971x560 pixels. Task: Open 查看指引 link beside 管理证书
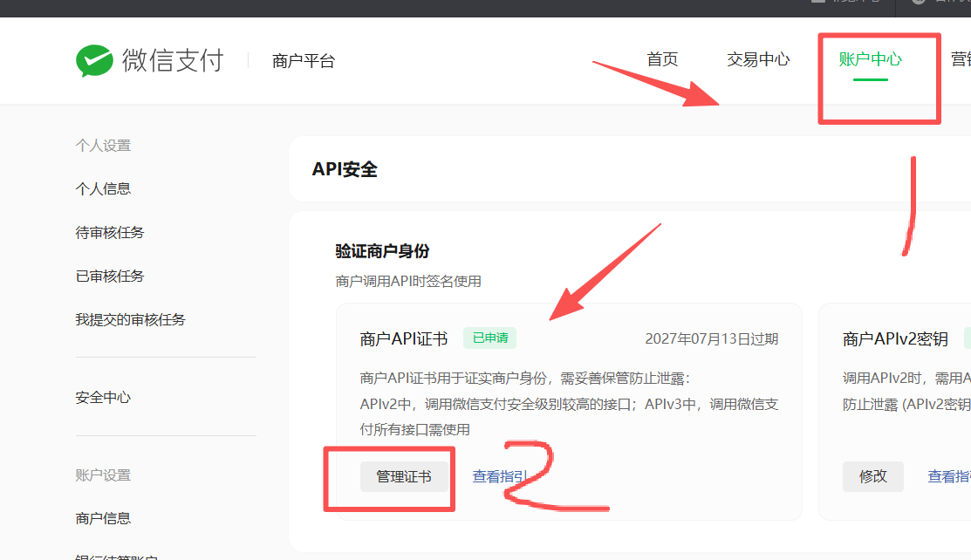[x=499, y=476]
